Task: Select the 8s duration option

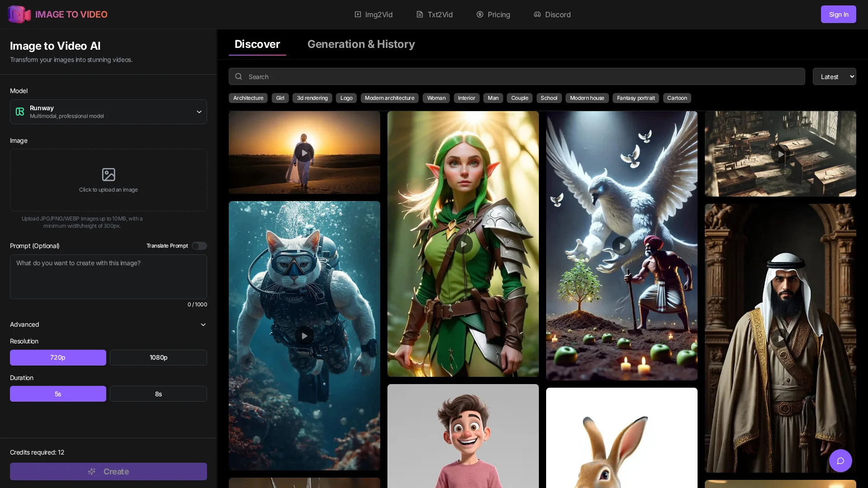Action: [x=158, y=394]
